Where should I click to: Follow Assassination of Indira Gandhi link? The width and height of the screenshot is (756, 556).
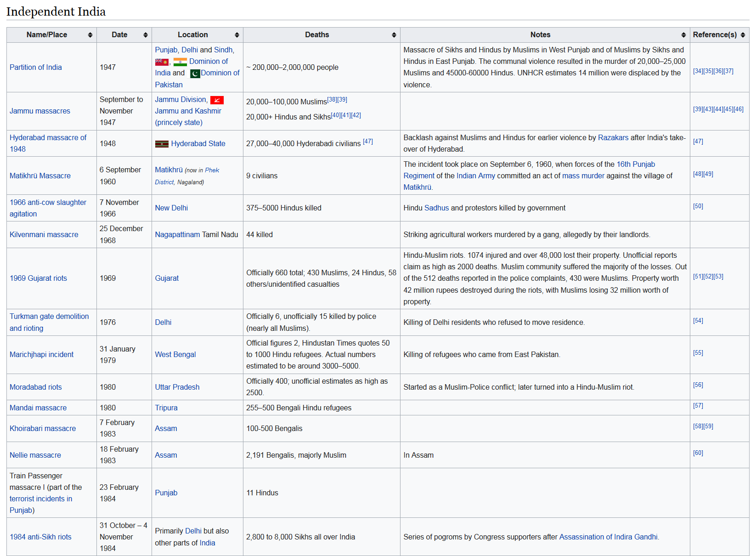[609, 537]
